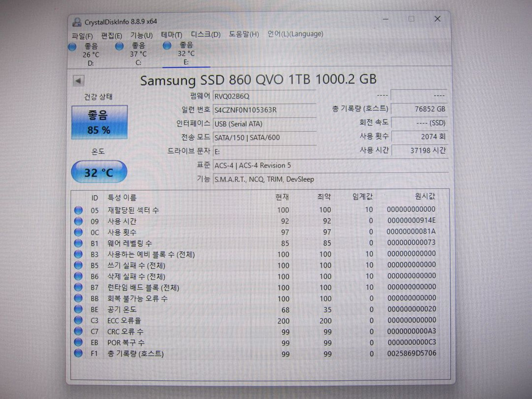Click the ID column header

point(95,198)
